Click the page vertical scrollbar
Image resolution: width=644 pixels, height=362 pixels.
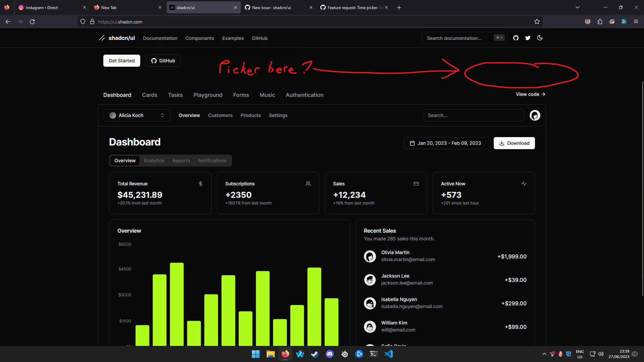tap(642, 188)
